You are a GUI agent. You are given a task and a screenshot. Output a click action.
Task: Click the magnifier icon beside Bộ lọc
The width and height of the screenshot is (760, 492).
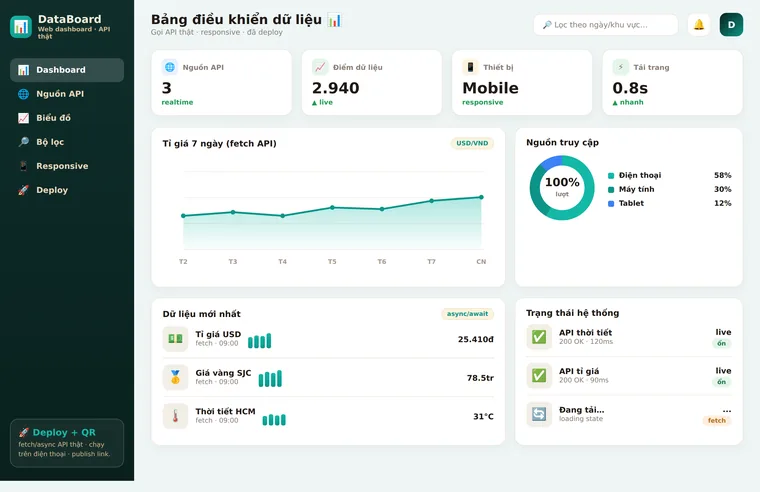[23, 142]
